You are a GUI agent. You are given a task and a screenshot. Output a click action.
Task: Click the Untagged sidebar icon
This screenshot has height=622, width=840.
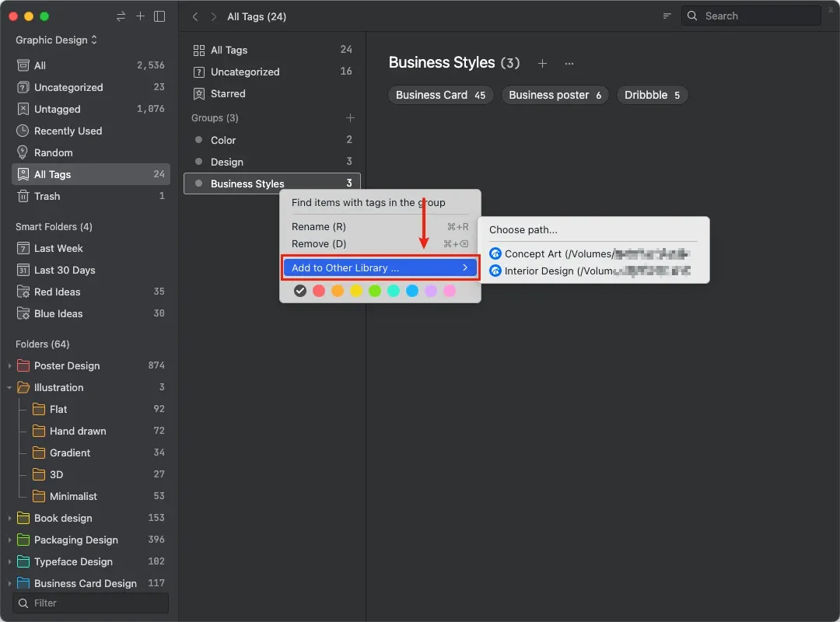pos(23,110)
